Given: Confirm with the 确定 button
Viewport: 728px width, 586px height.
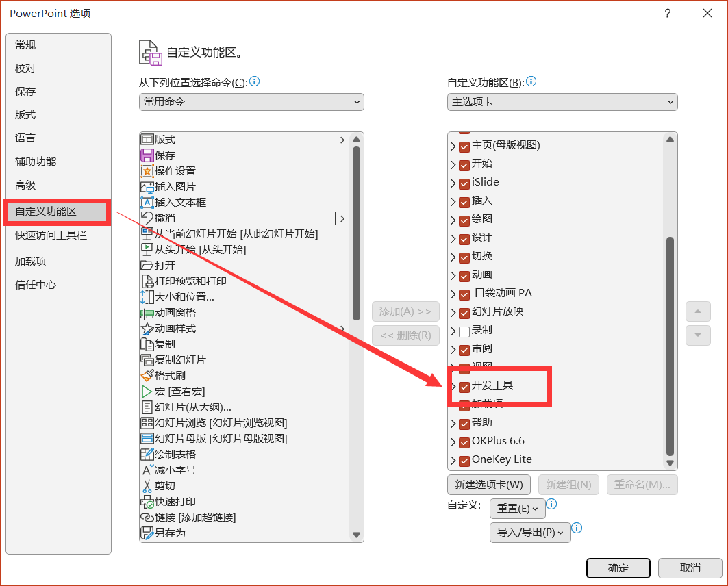Looking at the screenshot, I should (618, 568).
